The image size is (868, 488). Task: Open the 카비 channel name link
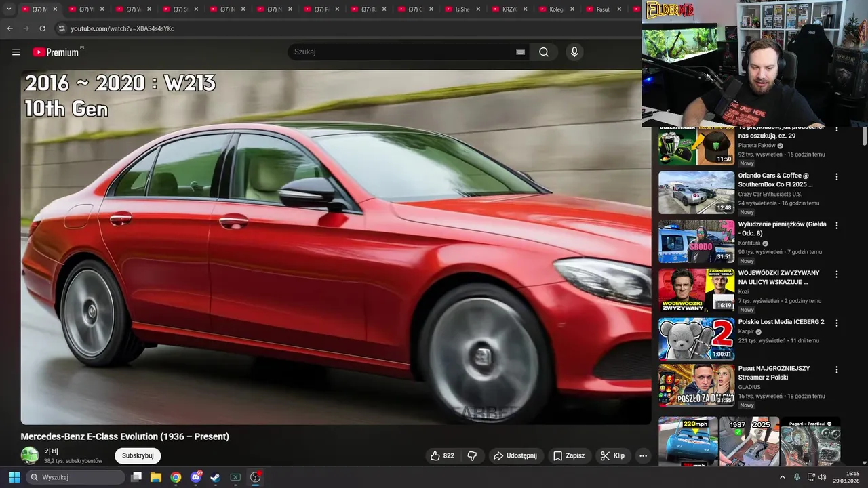52,451
